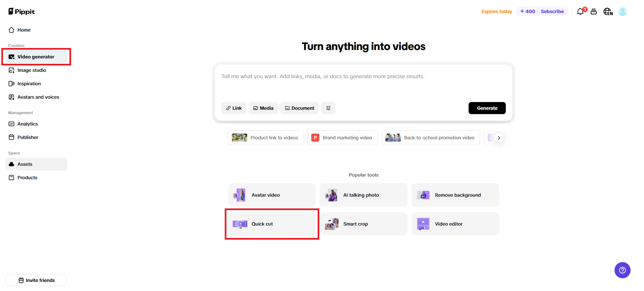Click the Generate button
The image size is (644, 291).
pos(487,108)
